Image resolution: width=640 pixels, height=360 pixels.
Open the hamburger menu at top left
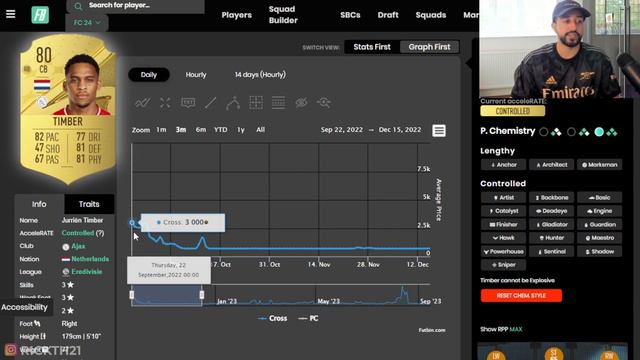coord(11,14)
